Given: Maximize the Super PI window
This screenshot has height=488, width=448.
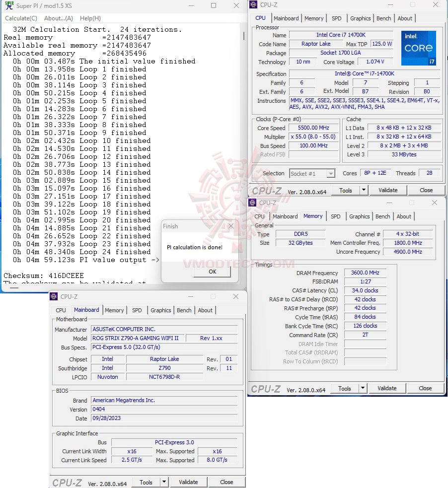Looking at the screenshot, I should [x=214, y=5].
